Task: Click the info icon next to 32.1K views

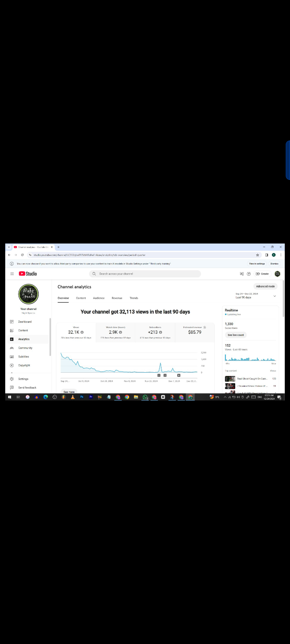Action: 82,332
